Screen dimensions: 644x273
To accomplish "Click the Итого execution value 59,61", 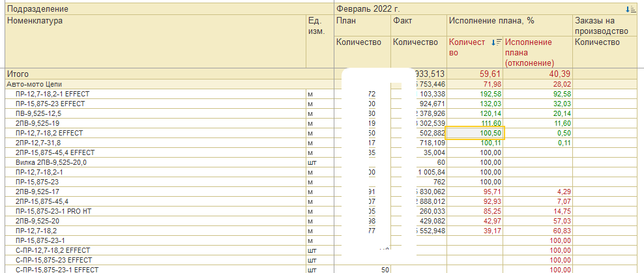I will coord(490,74).
